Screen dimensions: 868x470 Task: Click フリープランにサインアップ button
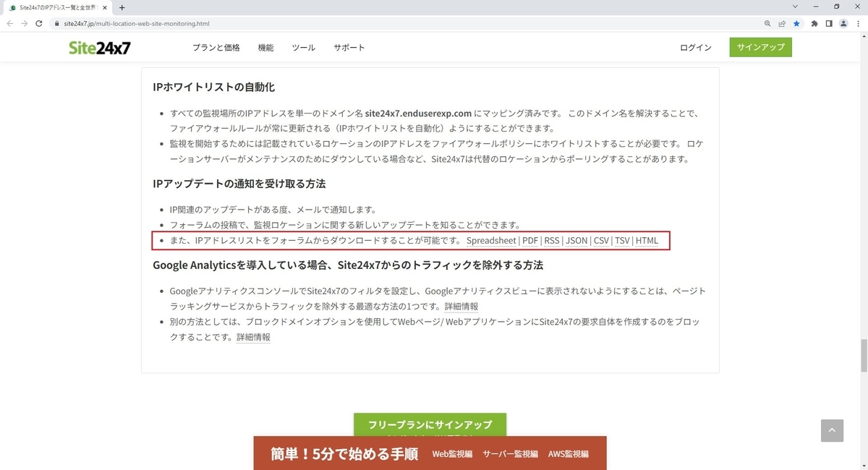[430, 424]
